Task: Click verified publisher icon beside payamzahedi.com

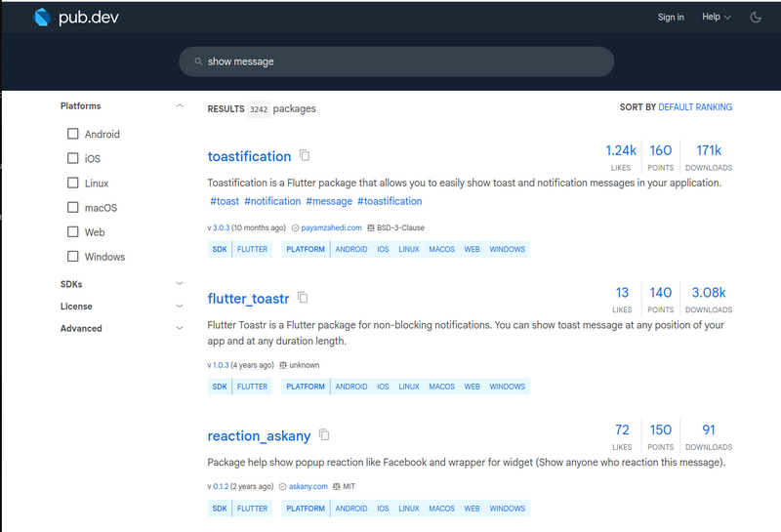Action: (295, 227)
